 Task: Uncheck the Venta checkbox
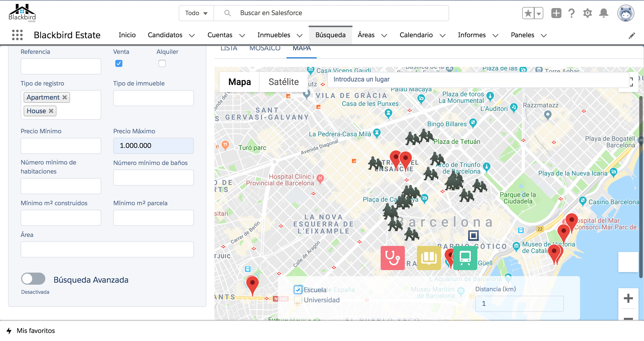[119, 63]
